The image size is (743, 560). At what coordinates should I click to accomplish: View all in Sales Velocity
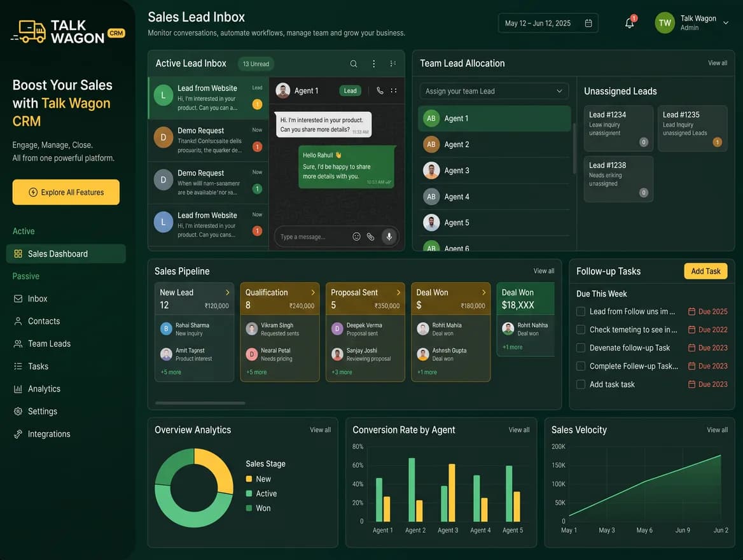click(717, 430)
